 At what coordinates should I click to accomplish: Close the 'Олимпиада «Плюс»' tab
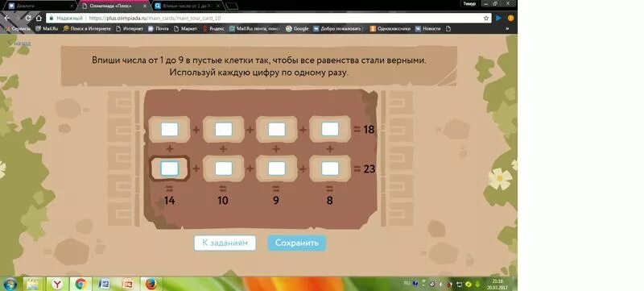[146, 6]
